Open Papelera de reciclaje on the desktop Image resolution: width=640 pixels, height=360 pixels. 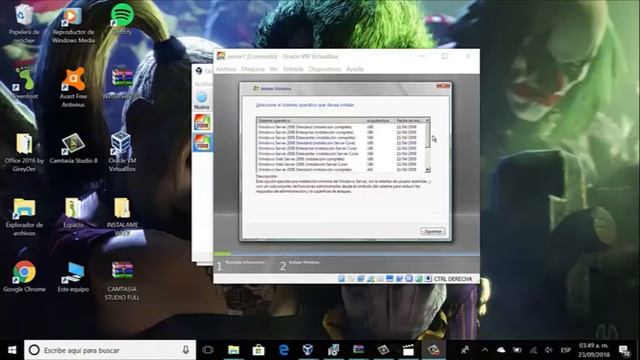click(x=24, y=24)
